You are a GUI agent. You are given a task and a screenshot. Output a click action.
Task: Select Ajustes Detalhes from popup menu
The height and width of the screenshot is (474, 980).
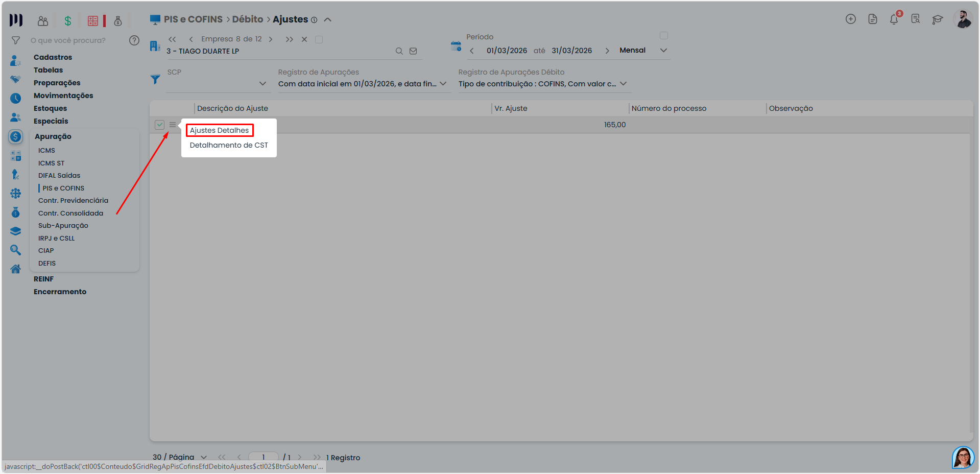[220, 130]
